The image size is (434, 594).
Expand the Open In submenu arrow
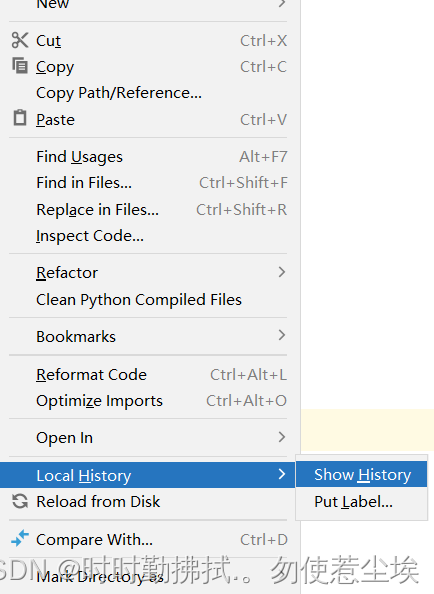click(281, 437)
